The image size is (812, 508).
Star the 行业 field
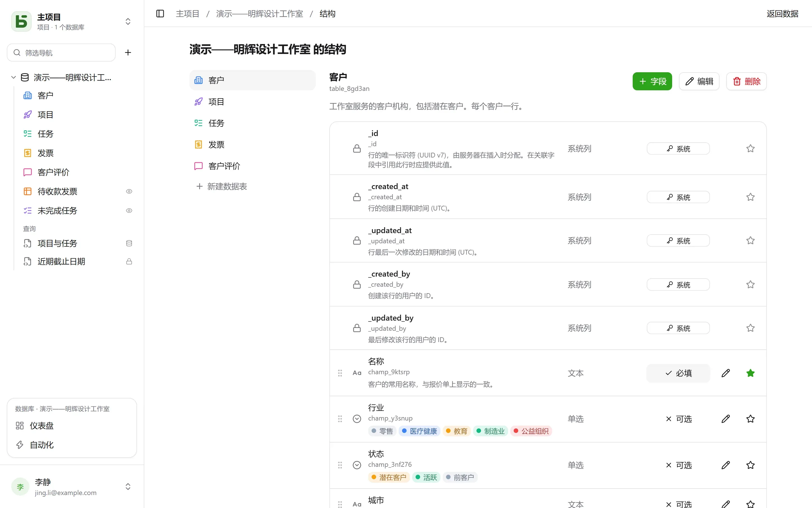tap(751, 419)
